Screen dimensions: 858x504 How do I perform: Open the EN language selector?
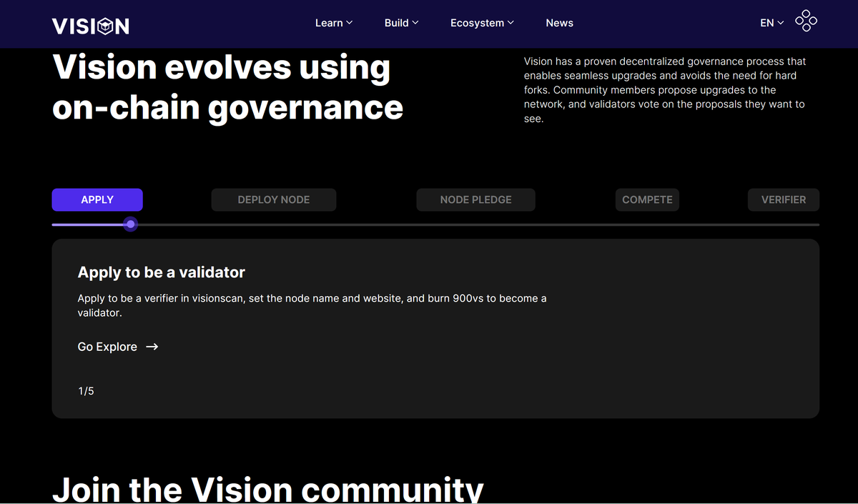(x=771, y=23)
